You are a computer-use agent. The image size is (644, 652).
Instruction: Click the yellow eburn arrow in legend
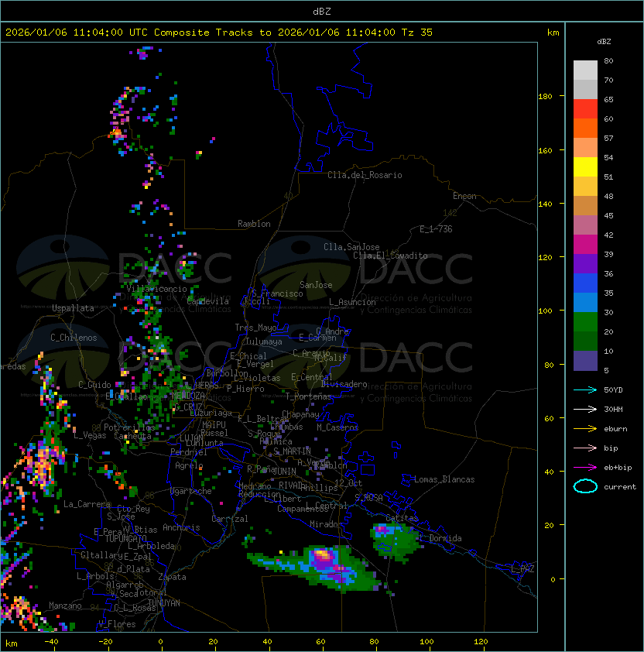pos(585,429)
